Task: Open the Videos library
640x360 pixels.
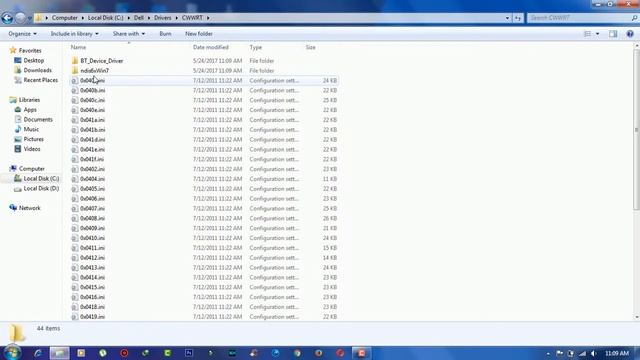Action: click(32, 149)
